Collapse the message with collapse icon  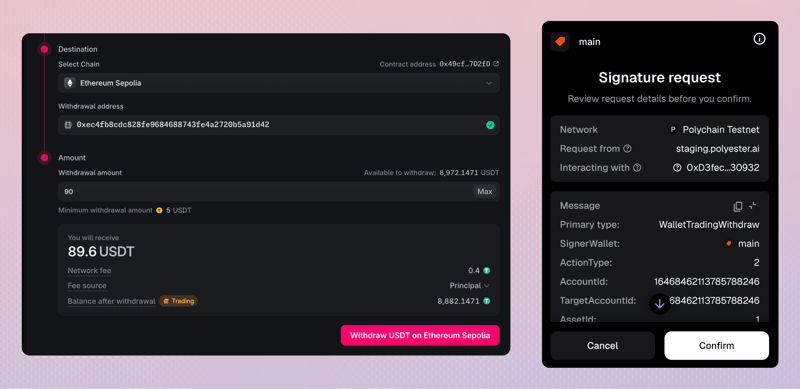(x=753, y=206)
